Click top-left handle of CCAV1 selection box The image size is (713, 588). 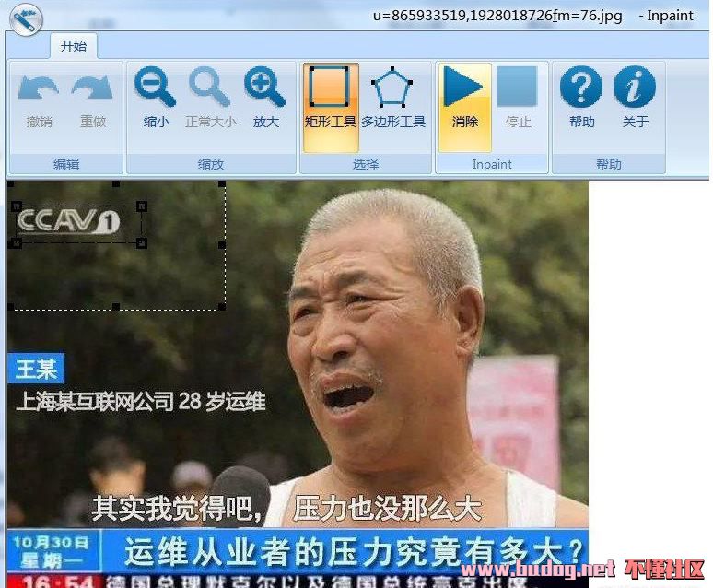[16, 206]
